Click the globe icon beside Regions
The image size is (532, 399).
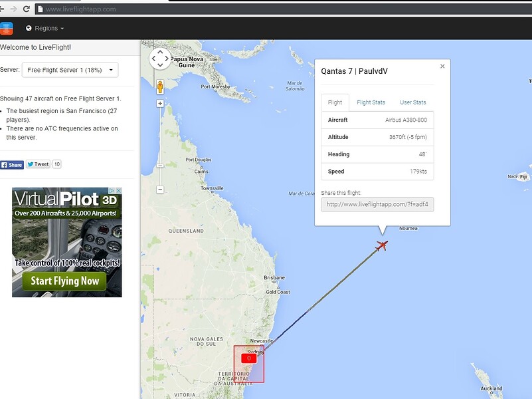[29, 28]
